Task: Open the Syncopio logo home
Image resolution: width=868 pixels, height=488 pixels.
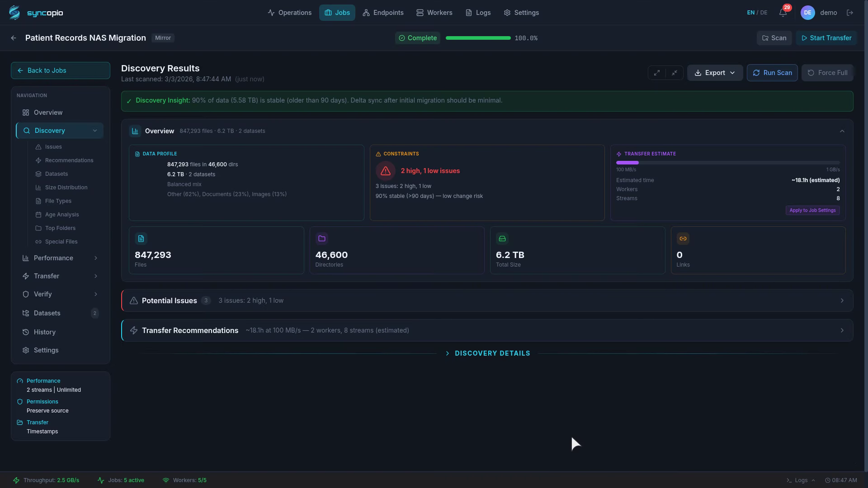Action: pos(36,13)
